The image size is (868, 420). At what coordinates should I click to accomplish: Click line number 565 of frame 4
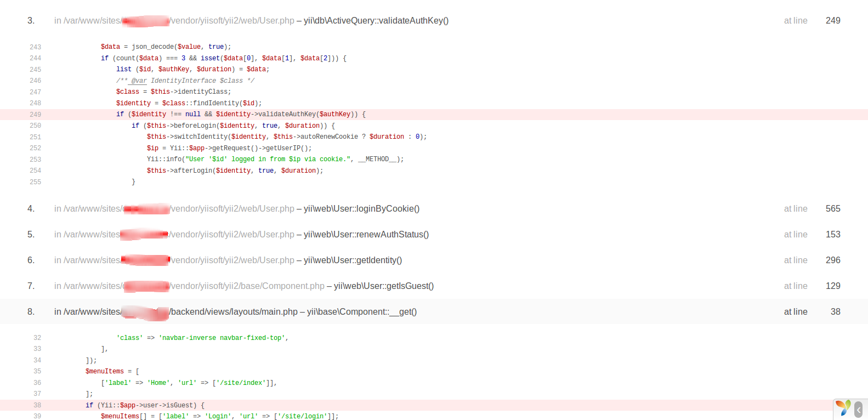(833, 209)
